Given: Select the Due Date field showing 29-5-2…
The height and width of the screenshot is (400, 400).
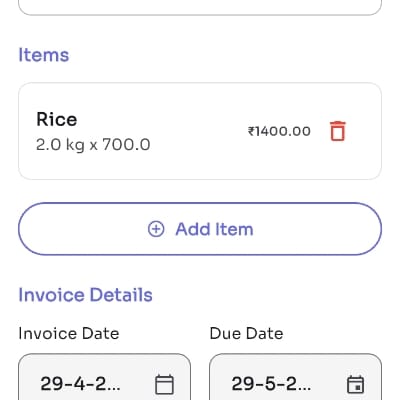Looking at the screenshot, I should coord(296,377).
